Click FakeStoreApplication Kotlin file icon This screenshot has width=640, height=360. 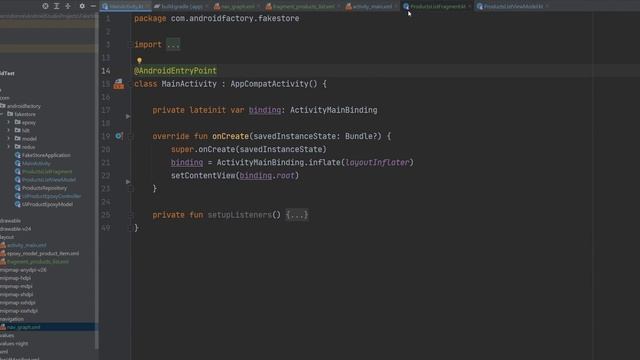coord(18,155)
